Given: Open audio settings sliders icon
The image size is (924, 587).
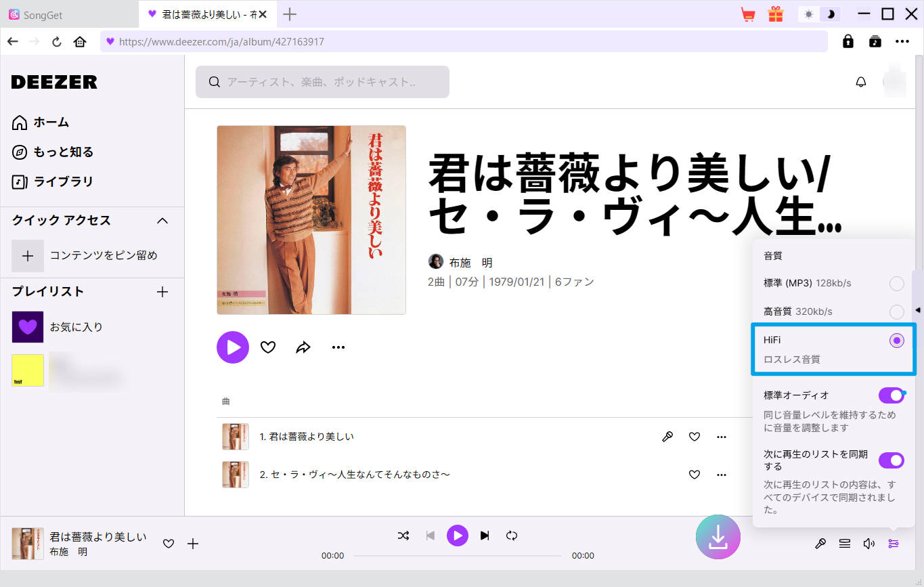Looking at the screenshot, I should [x=894, y=543].
